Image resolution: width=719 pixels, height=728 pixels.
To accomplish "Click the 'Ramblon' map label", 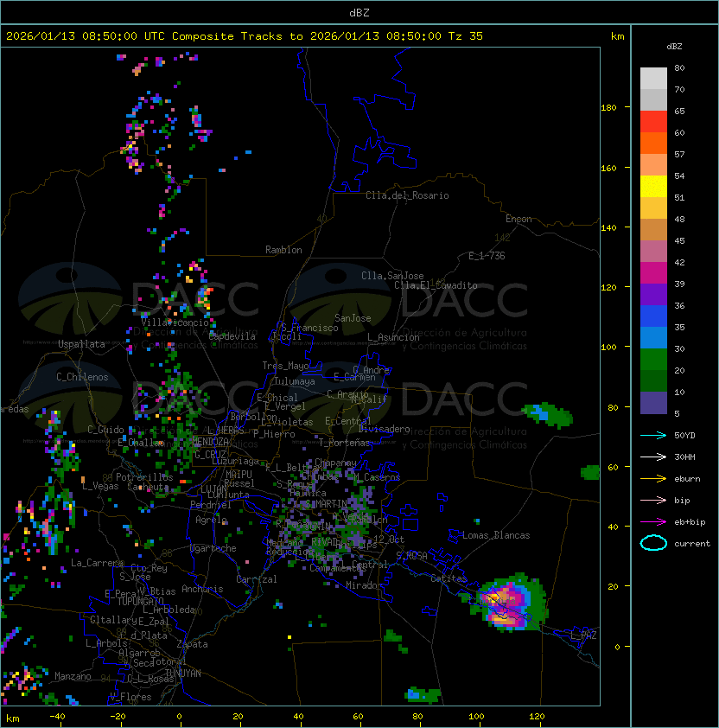I will pyautogui.click(x=283, y=250).
